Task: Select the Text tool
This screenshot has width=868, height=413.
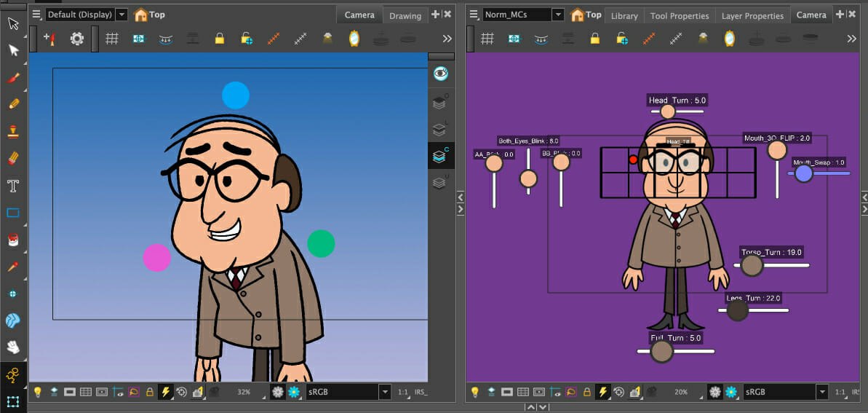Action: 13,186
